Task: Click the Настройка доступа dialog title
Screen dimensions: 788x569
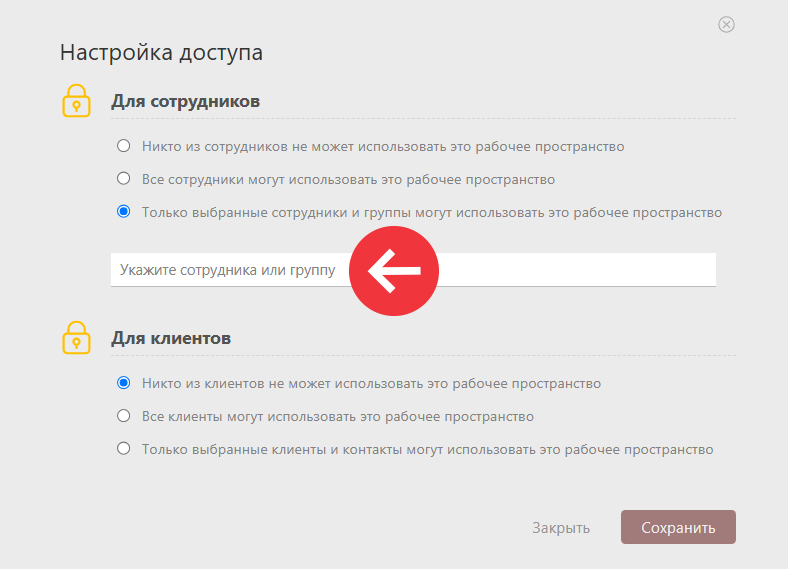Action: click(x=161, y=52)
